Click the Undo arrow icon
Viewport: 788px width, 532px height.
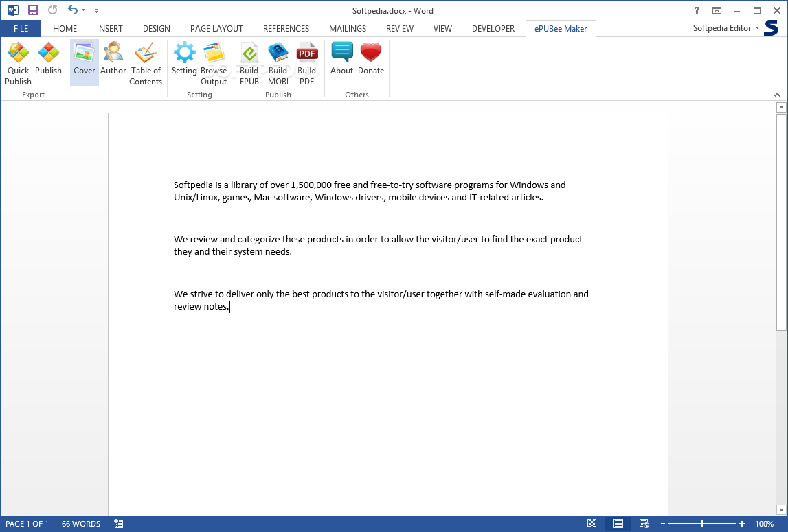(x=73, y=10)
